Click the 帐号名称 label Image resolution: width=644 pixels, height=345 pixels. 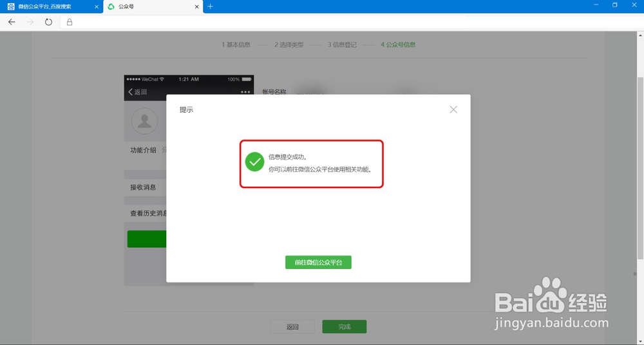274,92
